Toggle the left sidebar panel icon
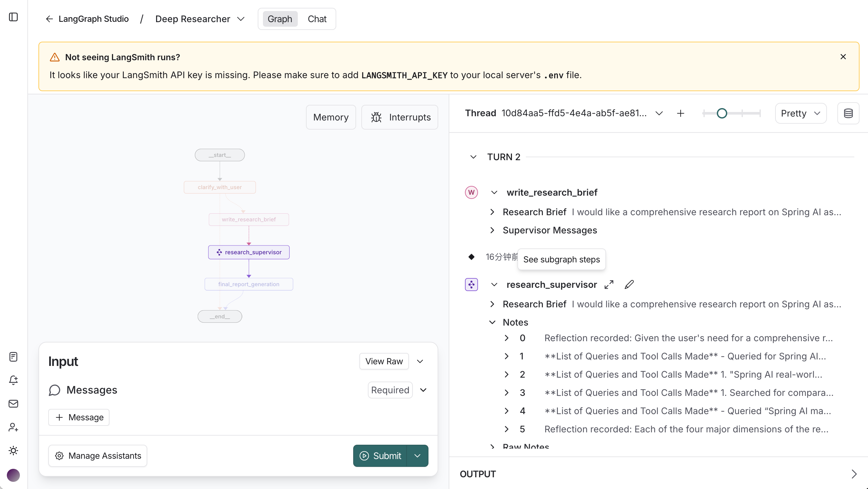The width and height of the screenshot is (868, 489). tap(13, 17)
